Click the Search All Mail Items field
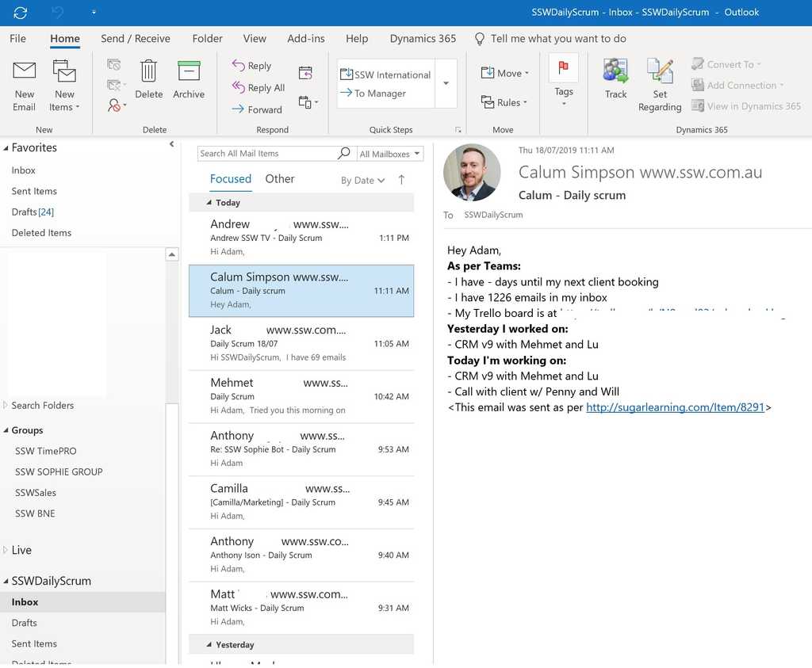This screenshot has width=812, height=668. pos(262,153)
